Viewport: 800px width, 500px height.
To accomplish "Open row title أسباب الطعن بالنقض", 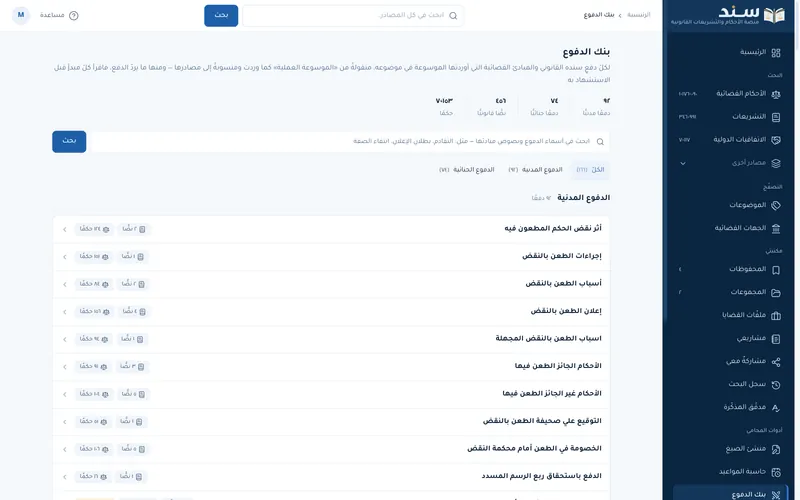I will coord(563,284).
